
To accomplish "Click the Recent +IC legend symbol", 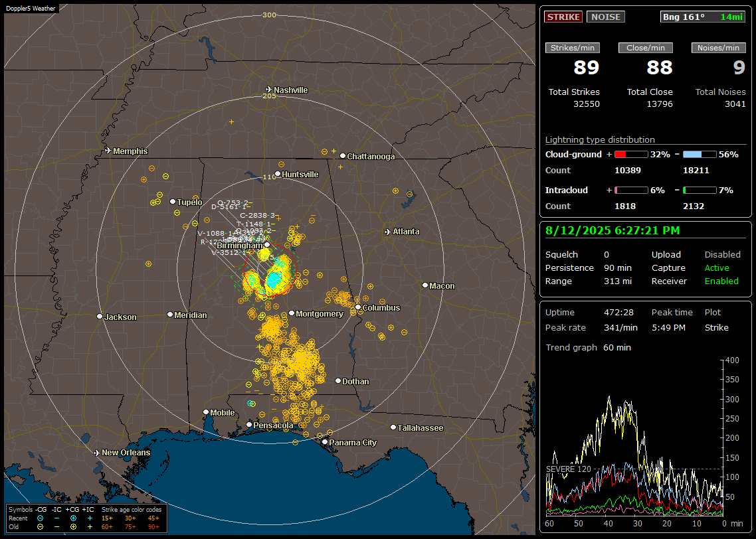I will pos(90,518).
